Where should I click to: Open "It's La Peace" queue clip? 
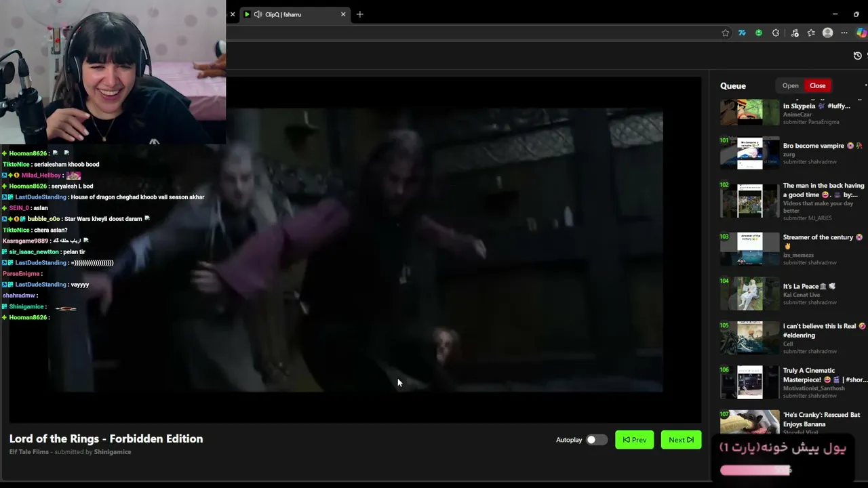point(809,286)
